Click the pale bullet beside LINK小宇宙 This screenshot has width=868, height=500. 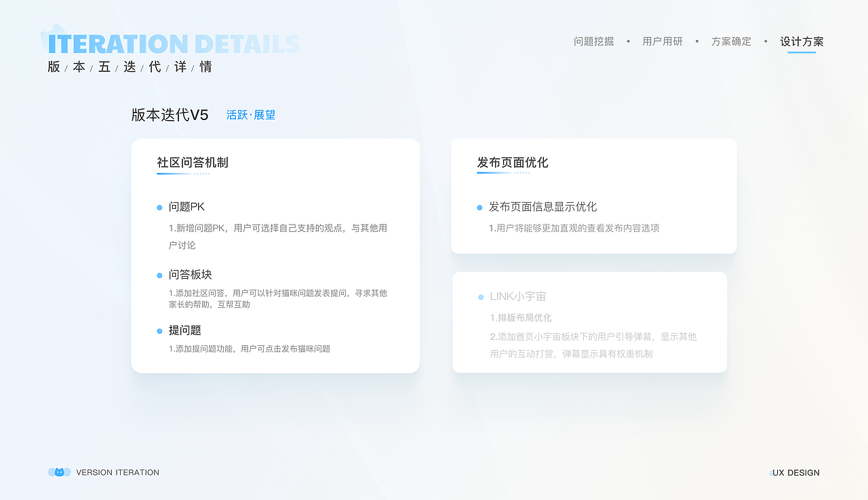481,297
